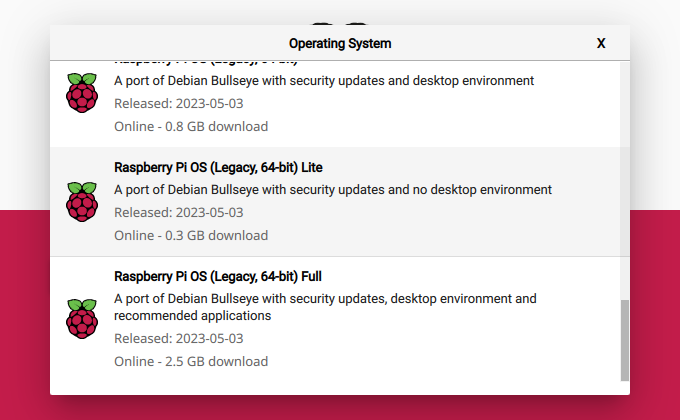Click description ending "security updates and desktop environment"
Image resolution: width=680 pixels, height=420 pixels.
tap(324, 81)
